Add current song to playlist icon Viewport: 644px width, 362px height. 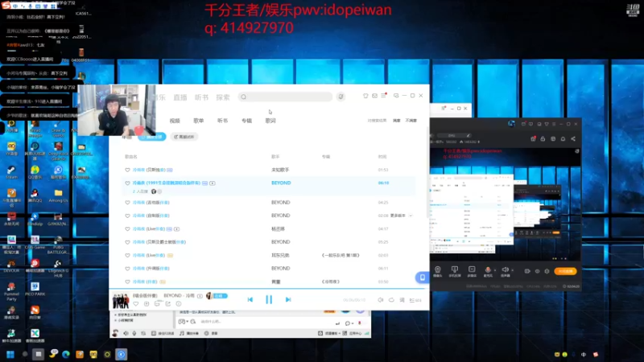[147, 304]
